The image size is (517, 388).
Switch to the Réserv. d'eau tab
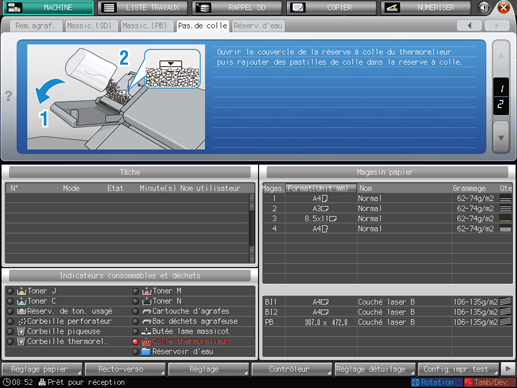tap(258, 26)
